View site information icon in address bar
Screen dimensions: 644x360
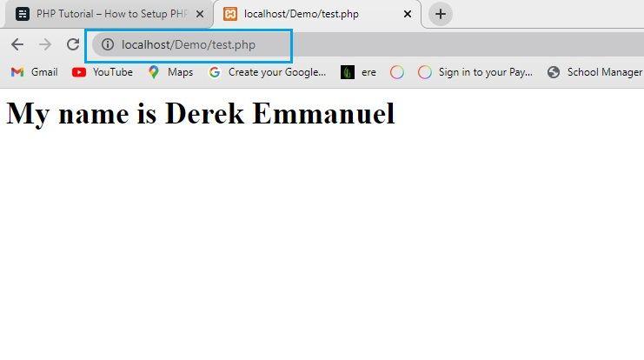(108, 44)
